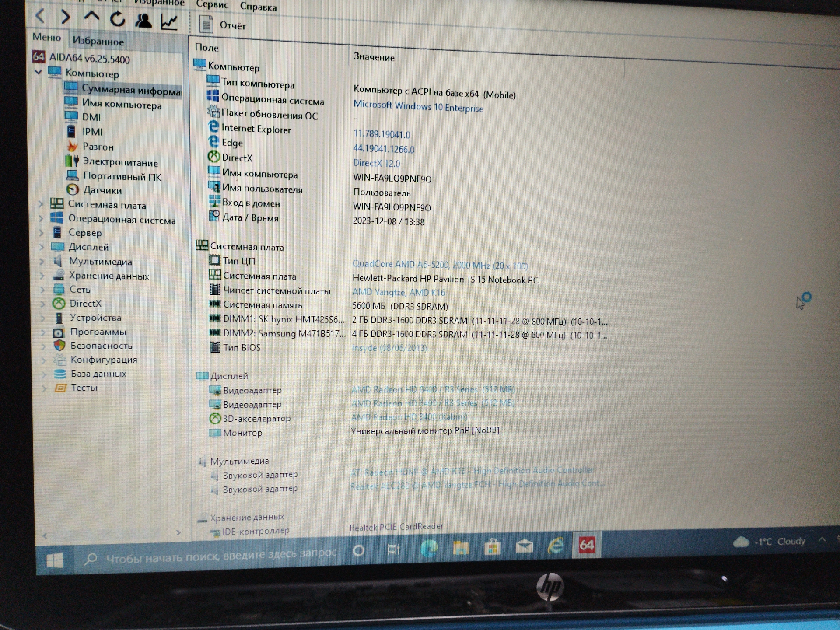
Task: Expand the Мультимедиа tree node
Action: [x=42, y=262]
